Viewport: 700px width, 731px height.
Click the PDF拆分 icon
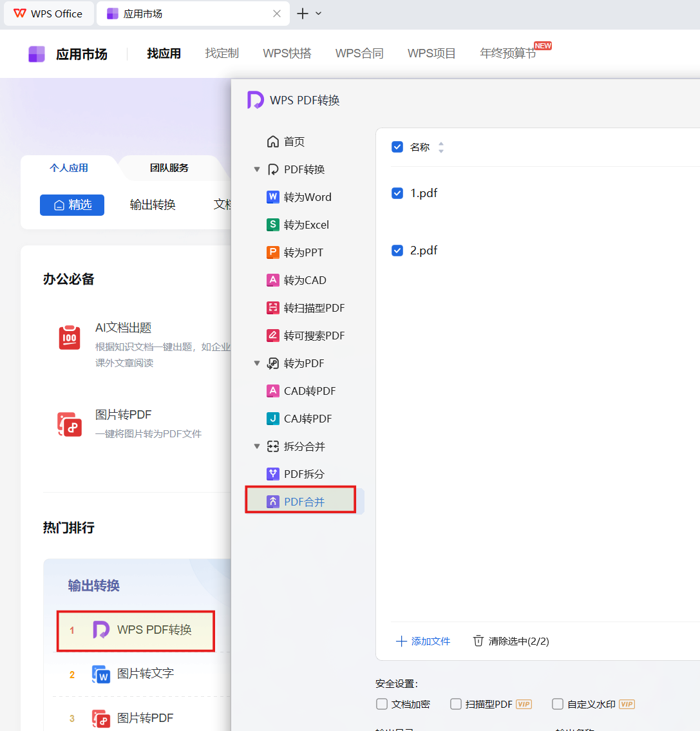click(273, 474)
